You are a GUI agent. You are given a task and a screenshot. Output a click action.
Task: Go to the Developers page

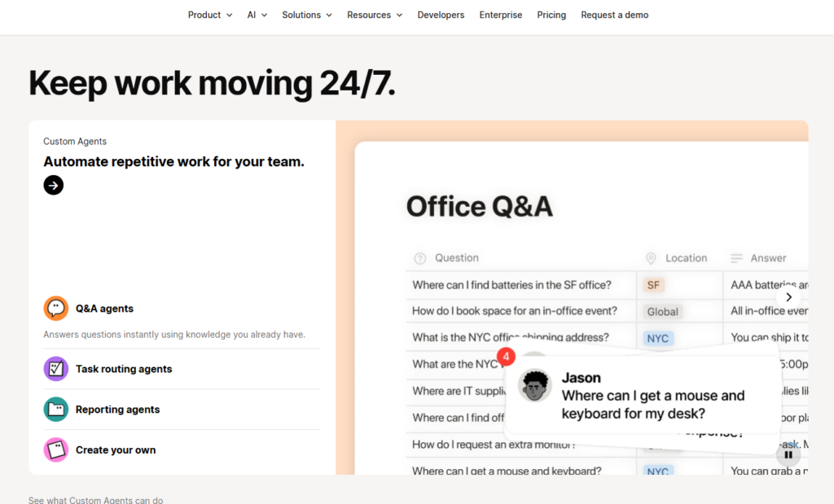pos(441,15)
